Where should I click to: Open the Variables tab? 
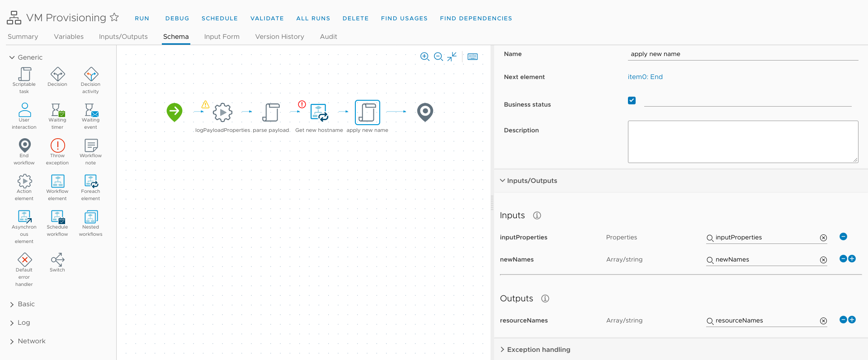pos(69,37)
